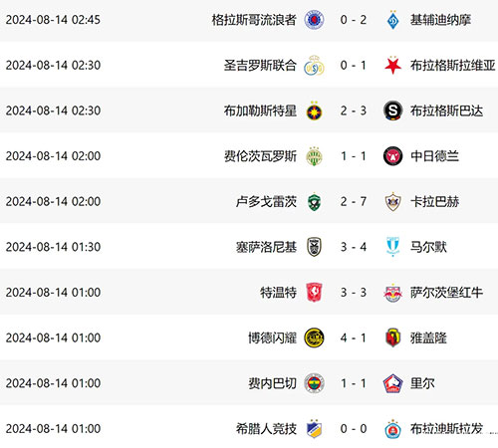The height and width of the screenshot is (448, 498).
Task: Click the 特温特 red crest
Action: click(x=314, y=293)
